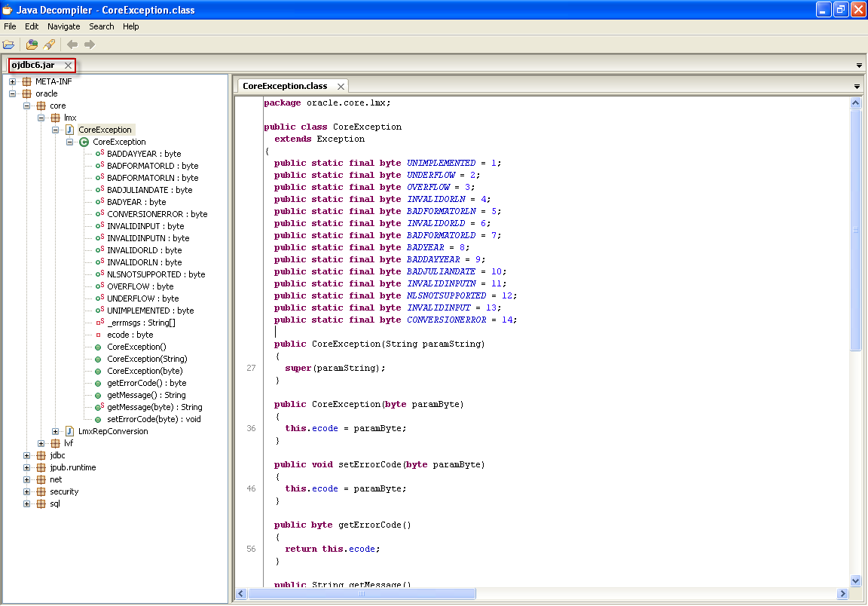
Task: Click the Open File toolbar icon
Action: pyautogui.click(x=9, y=44)
